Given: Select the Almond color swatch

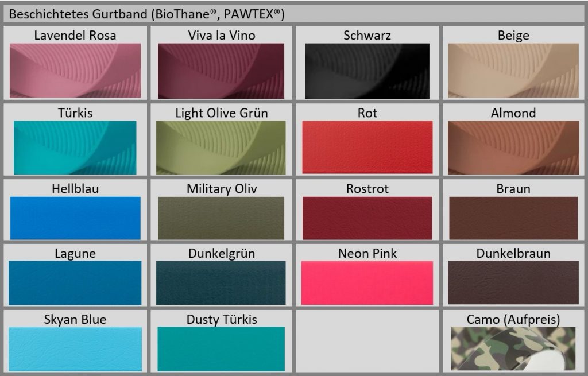Looking at the screenshot, I should (x=513, y=148).
